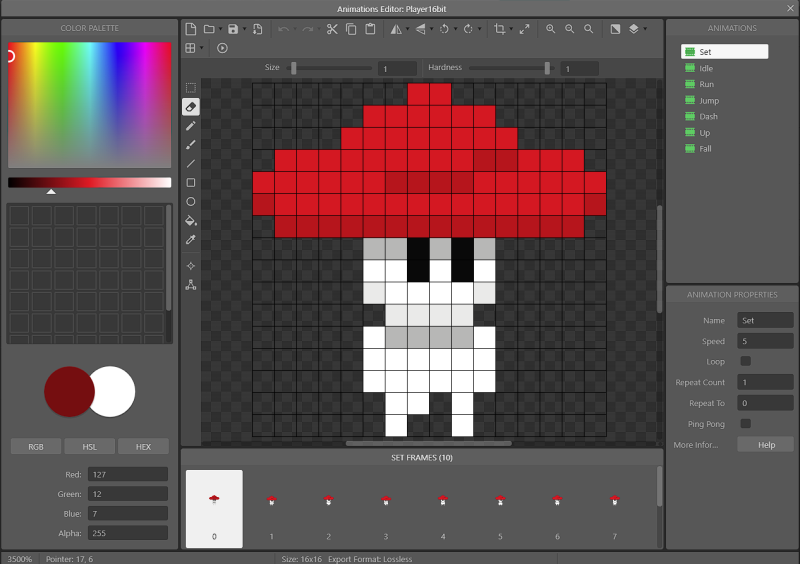Expand the grid options dropdown arrow
This screenshot has width=800, height=564.
[202, 48]
